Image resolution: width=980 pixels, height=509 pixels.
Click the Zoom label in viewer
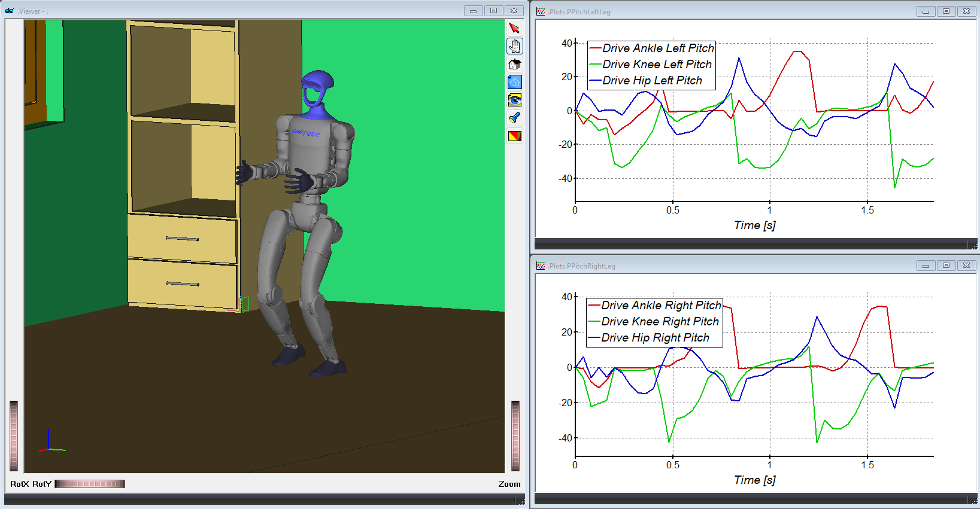[x=509, y=484]
